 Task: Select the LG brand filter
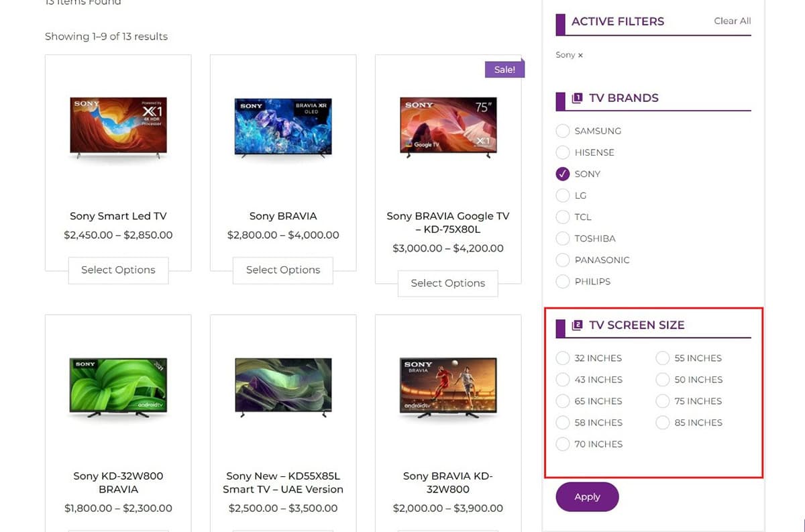pyautogui.click(x=563, y=195)
